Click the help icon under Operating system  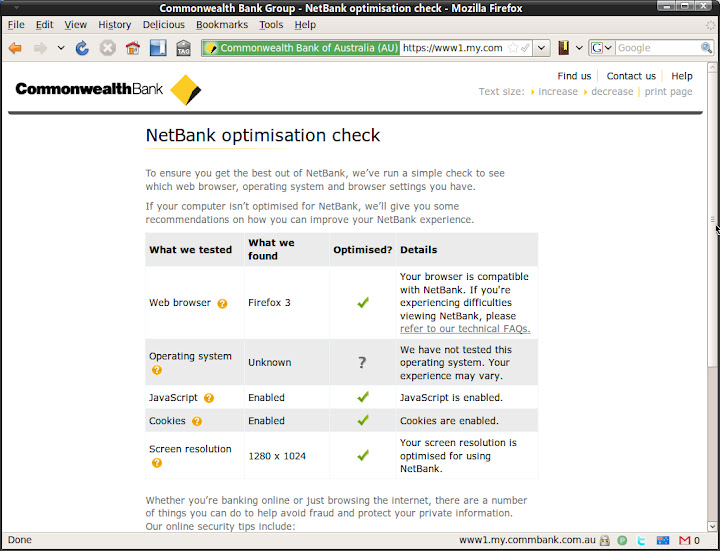pyautogui.click(x=157, y=370)
